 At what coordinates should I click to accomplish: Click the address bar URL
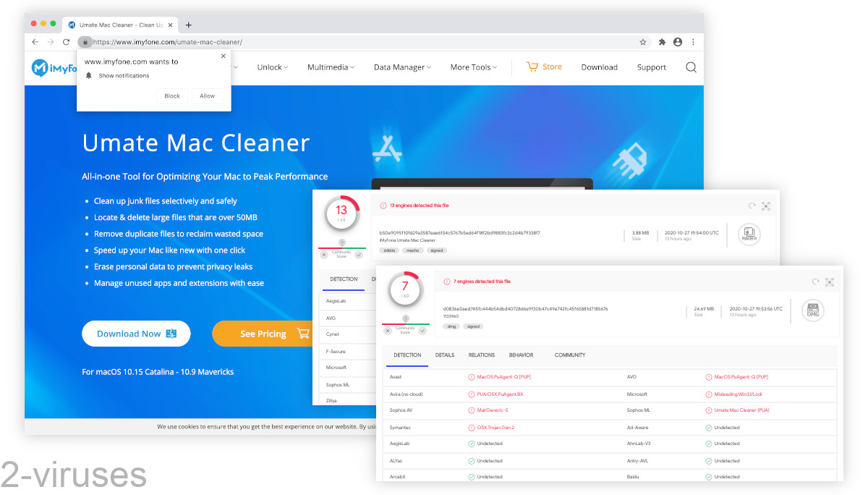coord(168,42)
